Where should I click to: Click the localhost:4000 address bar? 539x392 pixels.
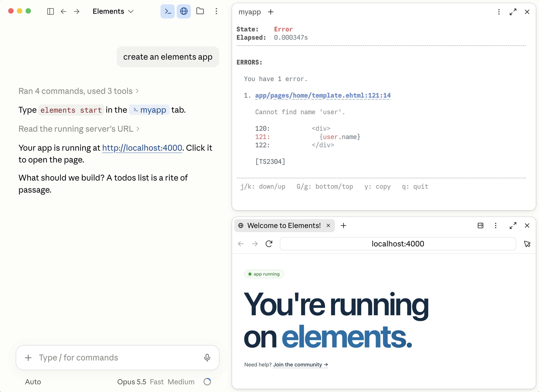click(x=398, y=244)
